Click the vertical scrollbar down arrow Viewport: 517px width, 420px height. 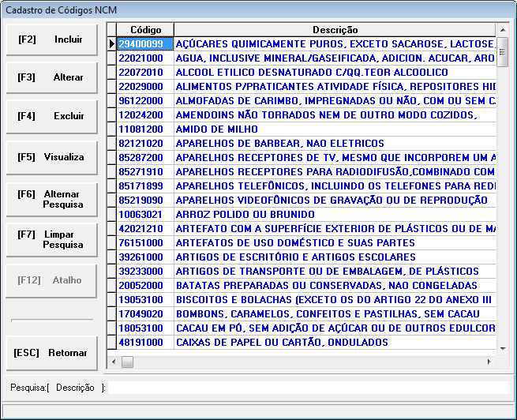(x=504, y=348)
